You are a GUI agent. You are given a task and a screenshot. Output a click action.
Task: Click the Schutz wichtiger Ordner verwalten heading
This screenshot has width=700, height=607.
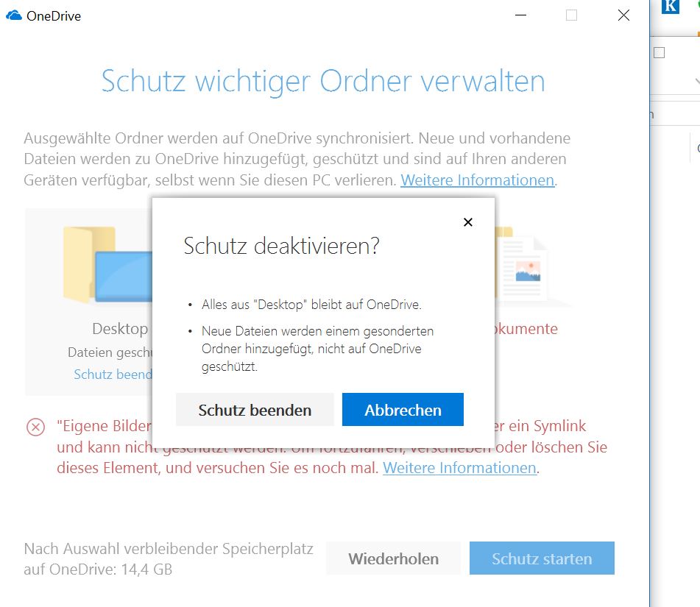tap(323, 81)
